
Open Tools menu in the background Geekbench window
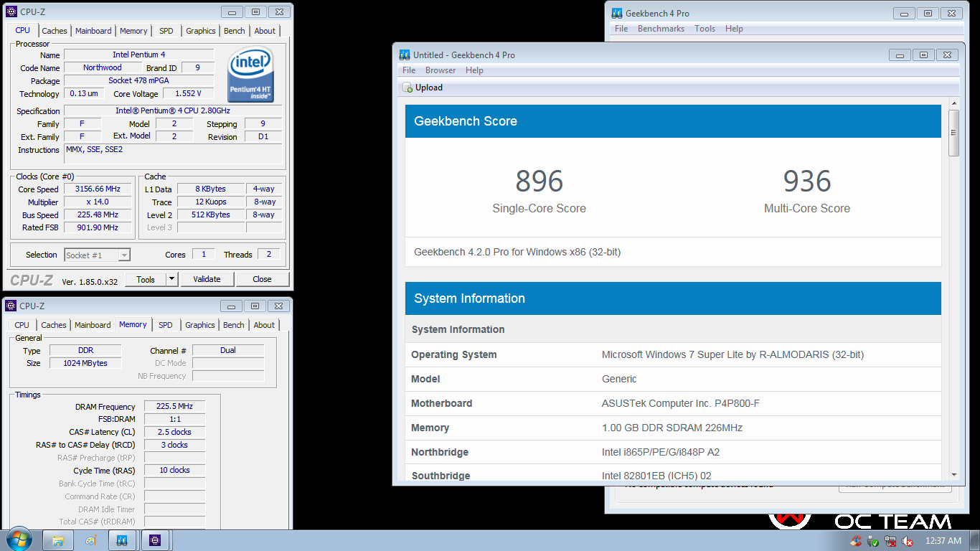(705, 29)
